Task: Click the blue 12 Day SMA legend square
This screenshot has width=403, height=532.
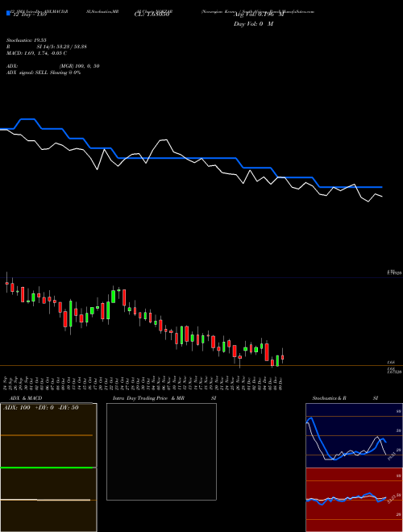Action: coord(8,13)
